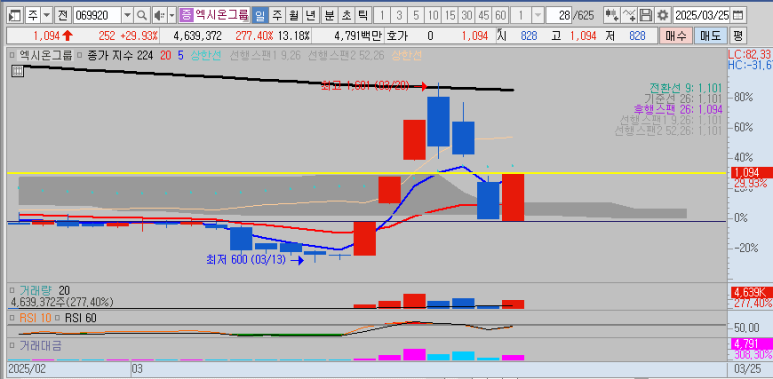Click the add candlestick chart icon
Screen dimensions: 773x379
tap(612, 16)
